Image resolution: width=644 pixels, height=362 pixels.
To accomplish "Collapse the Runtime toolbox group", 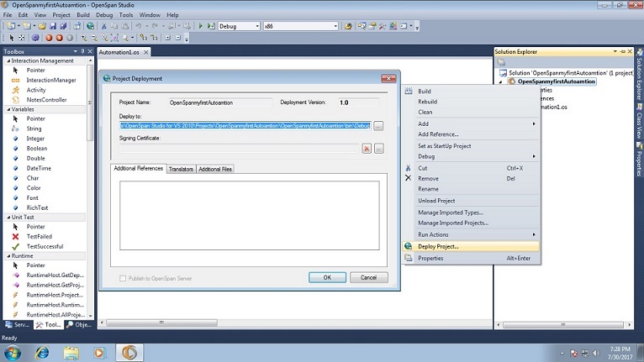I will (x=8, y=255).
